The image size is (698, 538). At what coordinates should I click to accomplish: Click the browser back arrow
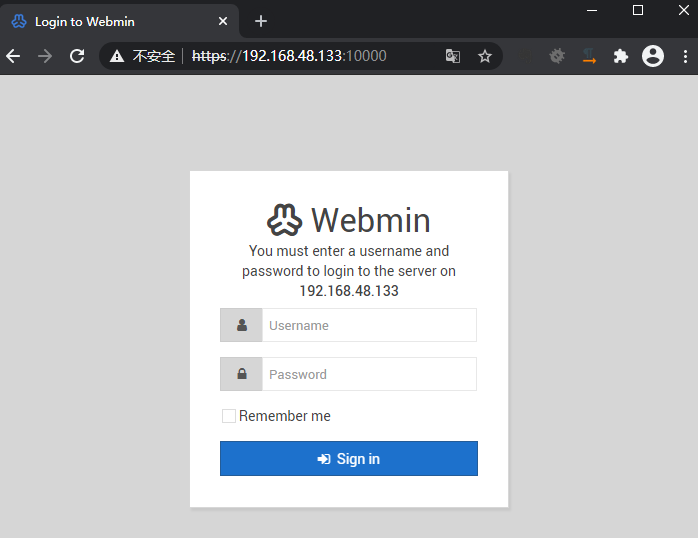point(13,56)
